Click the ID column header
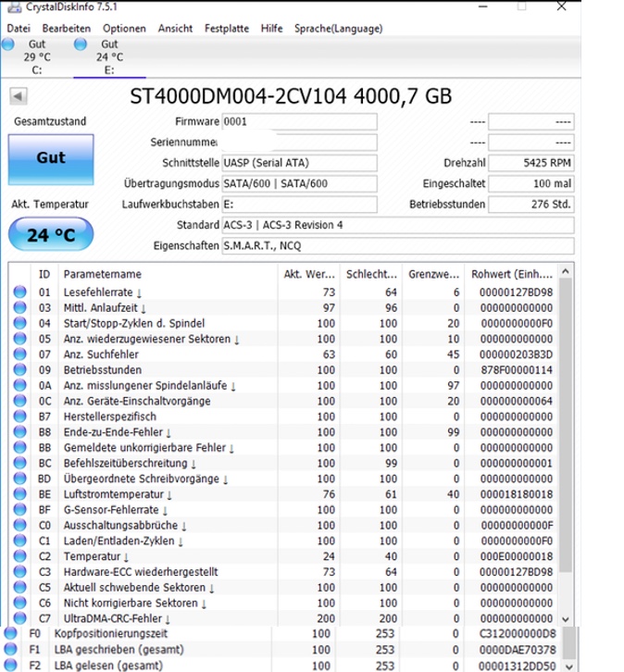The width and height of the screenshot is (624, 672). (44, 274)
